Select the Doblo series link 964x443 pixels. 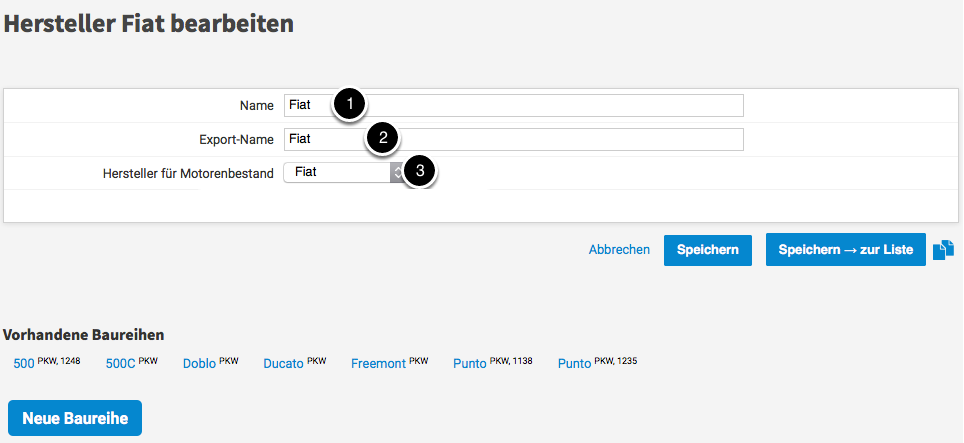point(199,364)
